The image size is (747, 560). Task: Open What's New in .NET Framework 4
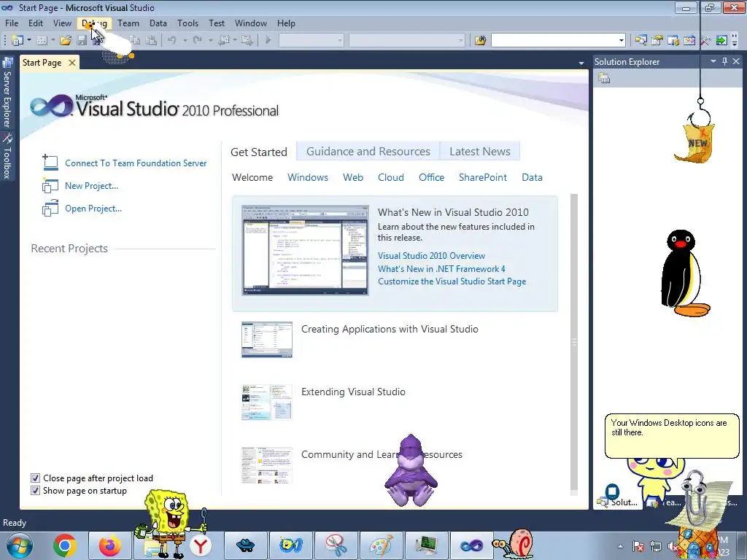(441, 268)
